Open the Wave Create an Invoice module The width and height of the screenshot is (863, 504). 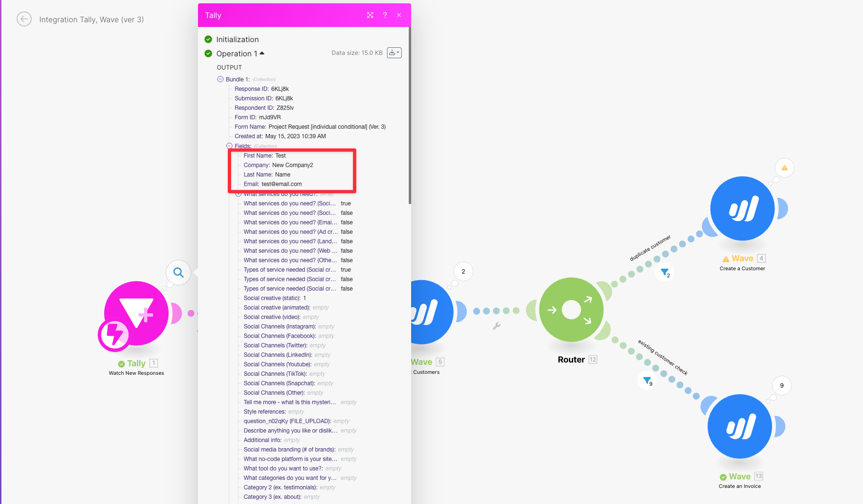click(x=740, y=426)
